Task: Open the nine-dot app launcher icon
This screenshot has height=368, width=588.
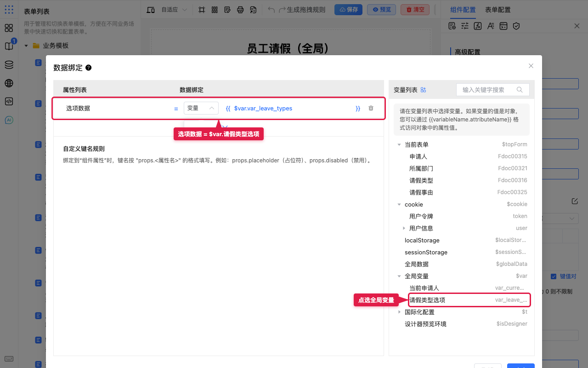Action: (x=9, y=9)
